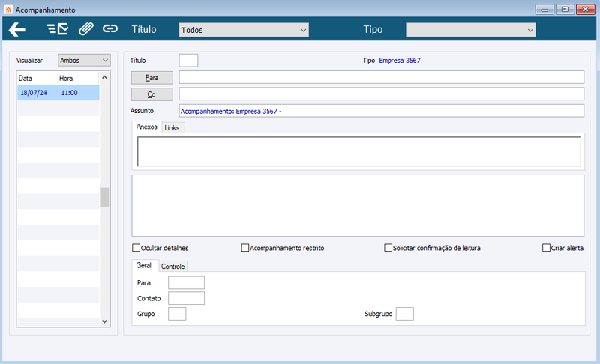Open the Visualizar 'Ambos' dropdown
This screenshot has width=600, height=364.
[84, 61]
